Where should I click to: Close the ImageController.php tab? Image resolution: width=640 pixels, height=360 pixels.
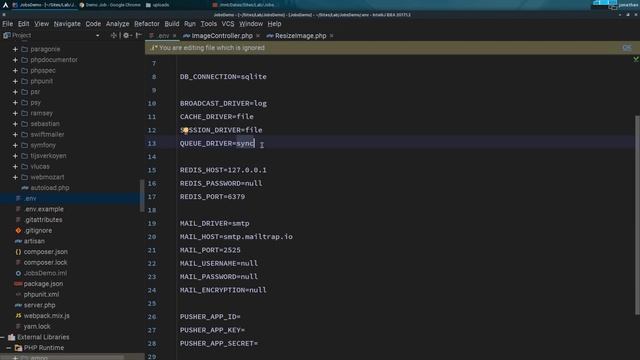pyautogui.click(x=258, y=36)
